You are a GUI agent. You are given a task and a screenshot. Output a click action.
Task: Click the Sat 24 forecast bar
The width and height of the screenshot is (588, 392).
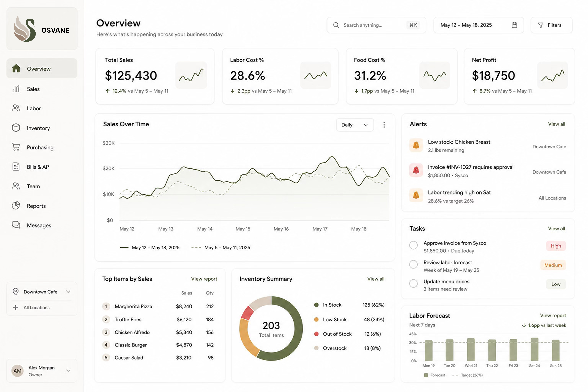coord(534,349)
